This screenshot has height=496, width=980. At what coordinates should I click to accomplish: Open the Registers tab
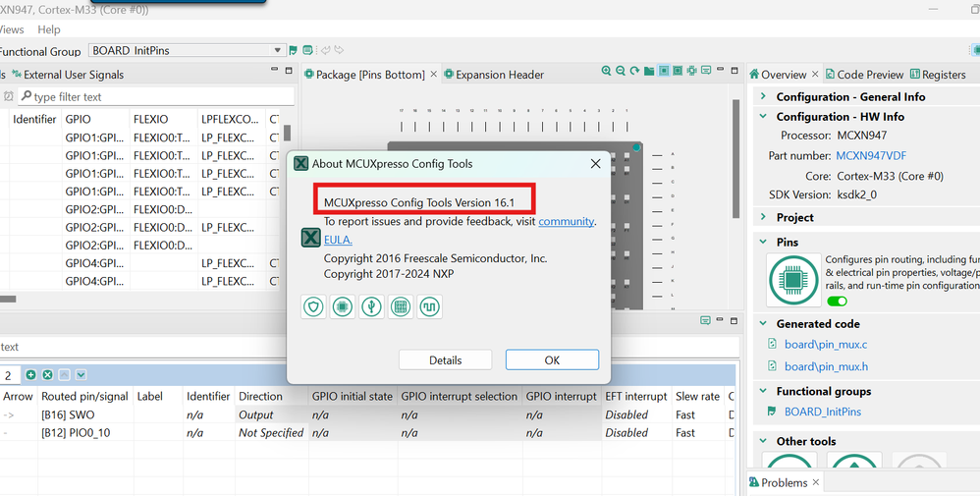click(x=938, y=75)
